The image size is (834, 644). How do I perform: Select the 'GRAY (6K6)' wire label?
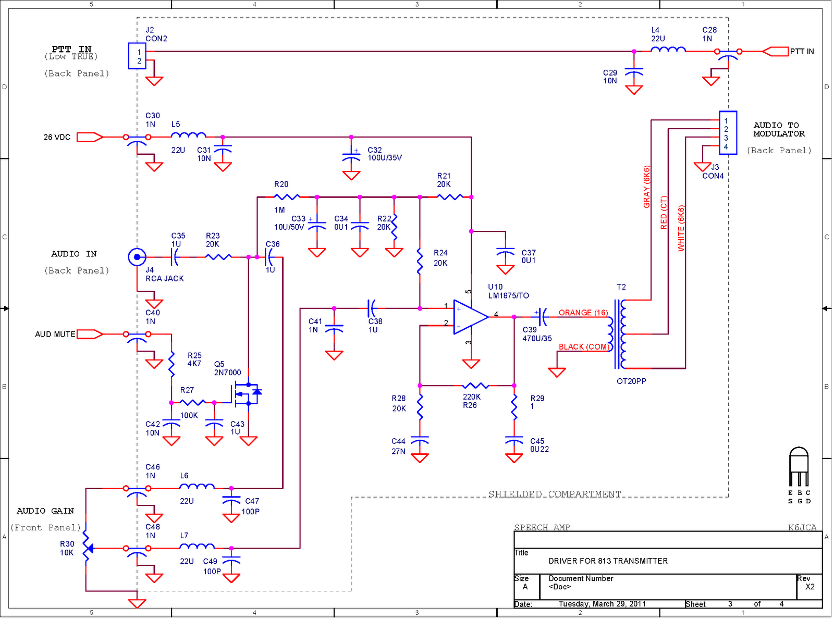647,187
